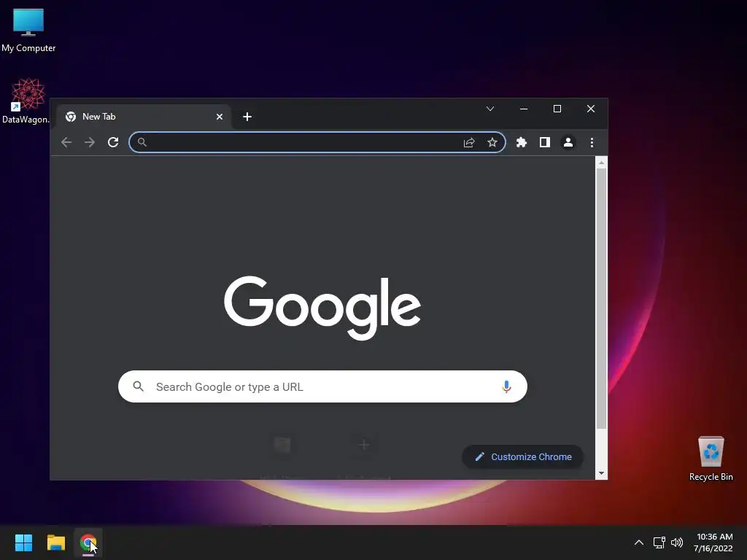Image resolution: width=747 pixels, height=560 pixels.
Task: Click the vertical scrollbar thumb
Action: coord(601,298)
